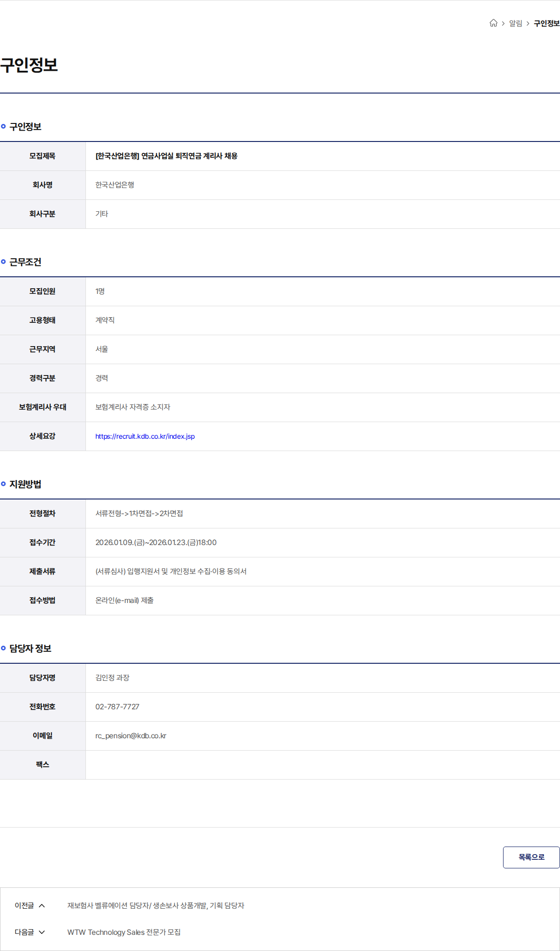
Task: Click the 고용형태 value 계약직
Action: pos(105,320)
